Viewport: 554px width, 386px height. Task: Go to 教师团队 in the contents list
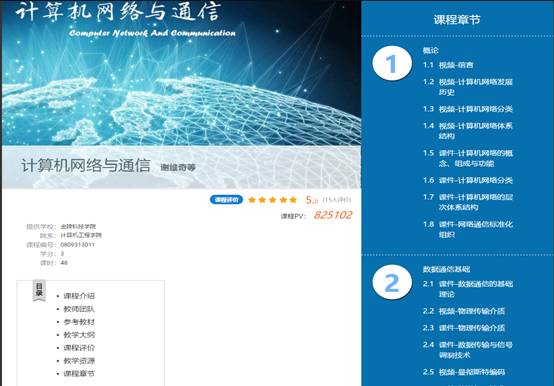pos(79,309)
